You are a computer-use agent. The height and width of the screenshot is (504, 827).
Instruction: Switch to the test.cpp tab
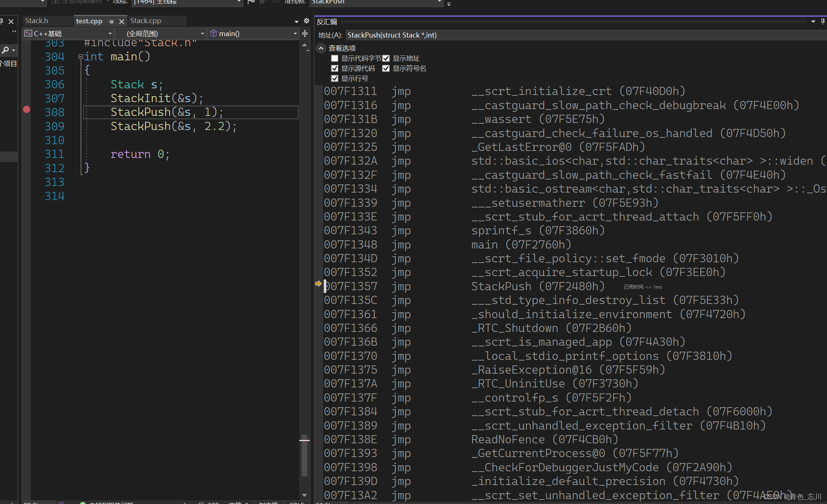coord(89,21)
